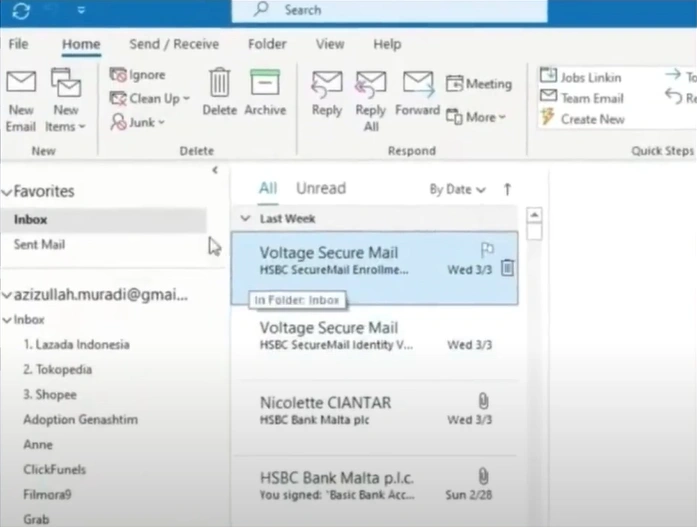Delete the Enrollme... message with trash icon
The height and width of the screenshot is (527, 697).
click(507, 268)
